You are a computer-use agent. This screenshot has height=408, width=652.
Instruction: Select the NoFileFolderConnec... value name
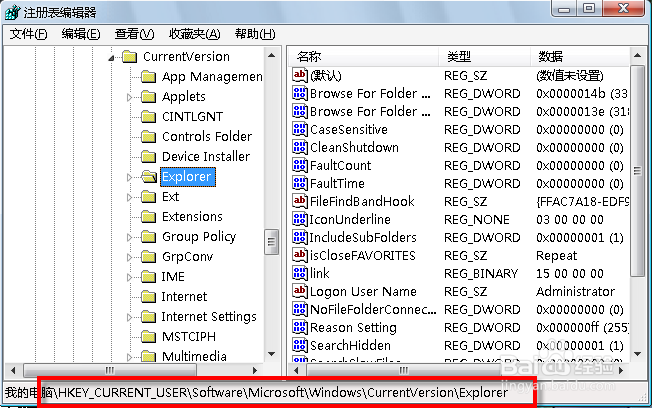point(373,309)
